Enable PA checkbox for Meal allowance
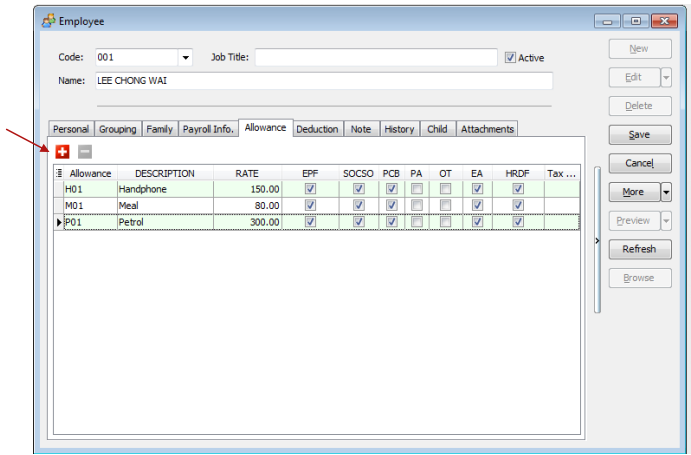This screenshot has height=455, width=691. pos(416,205)
